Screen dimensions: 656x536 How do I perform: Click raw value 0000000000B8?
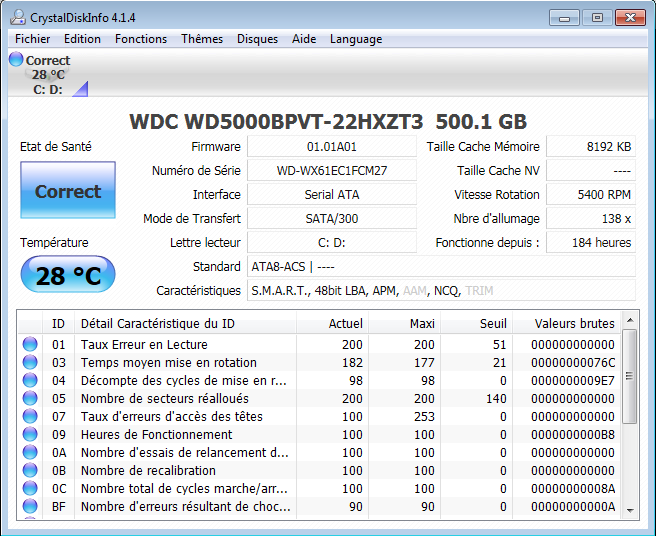pyautogui.click(x=573, y=434)
